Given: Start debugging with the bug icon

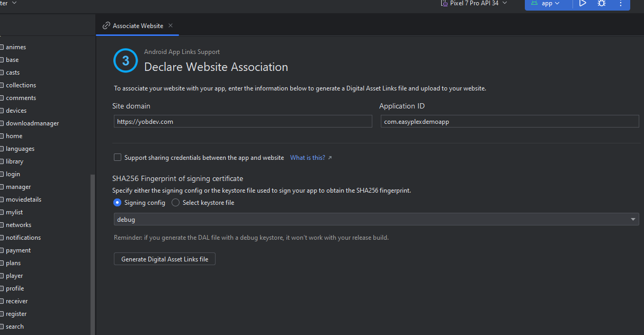Looking at the screenshot, I should pyautogui.click(x=602, y=3).
